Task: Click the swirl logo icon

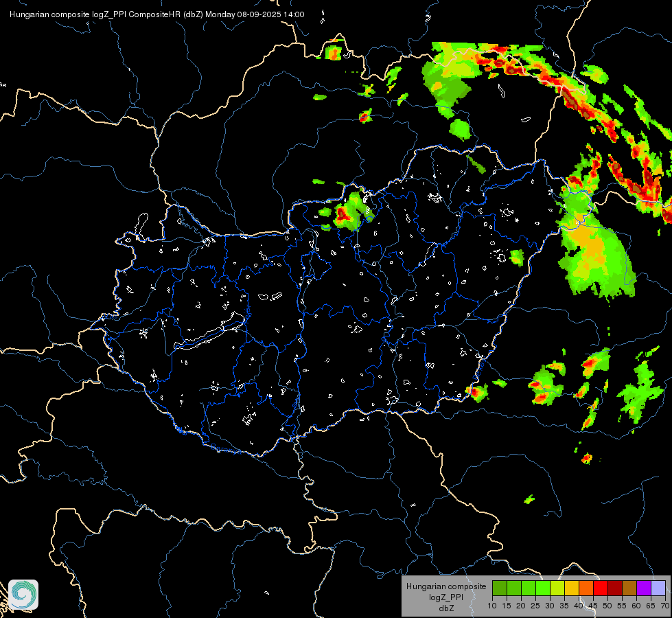Action: [23, 595]
